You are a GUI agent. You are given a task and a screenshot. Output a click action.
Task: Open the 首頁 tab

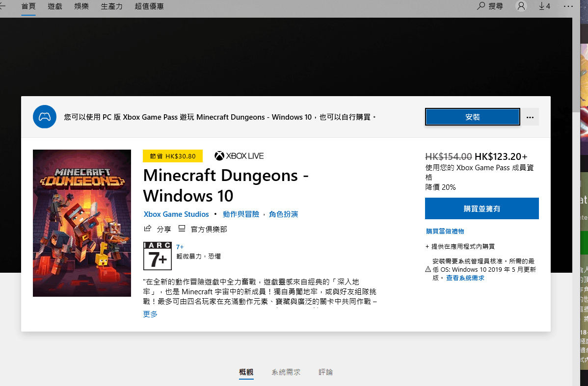[28, 6]
